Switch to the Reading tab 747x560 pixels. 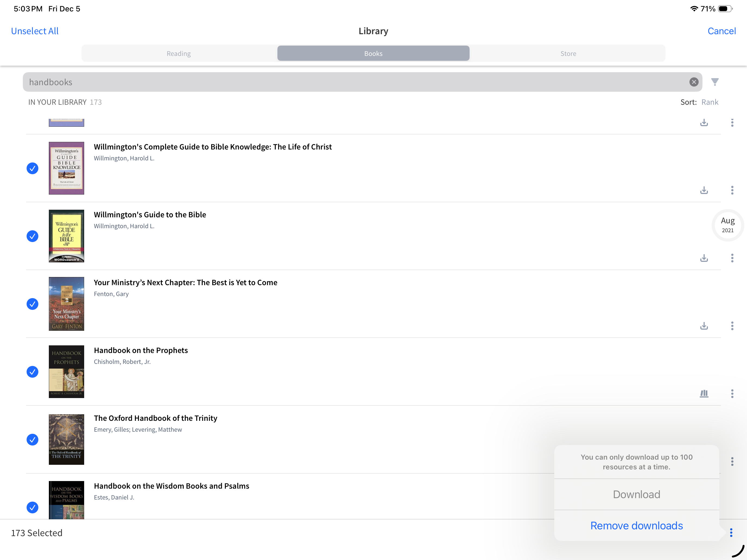pos(179,53)
